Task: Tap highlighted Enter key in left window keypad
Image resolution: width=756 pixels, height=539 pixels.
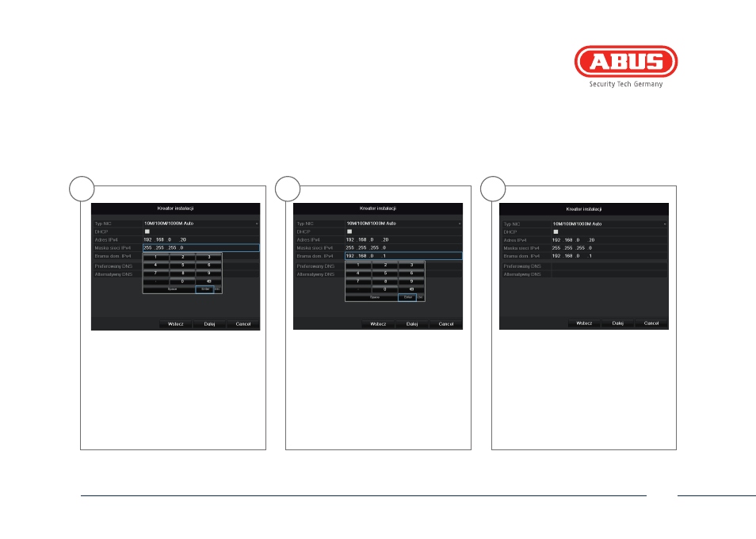Action: pos(205,289)
